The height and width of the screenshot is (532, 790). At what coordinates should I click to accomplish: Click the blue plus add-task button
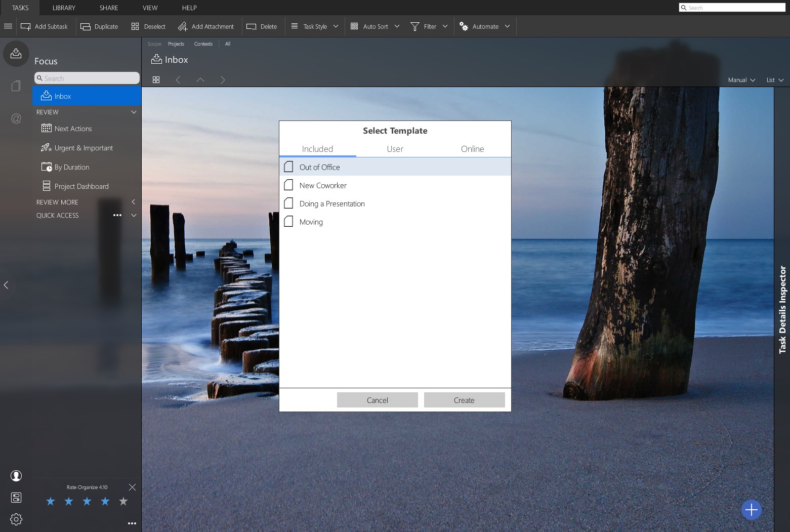(x=751, y=510)
